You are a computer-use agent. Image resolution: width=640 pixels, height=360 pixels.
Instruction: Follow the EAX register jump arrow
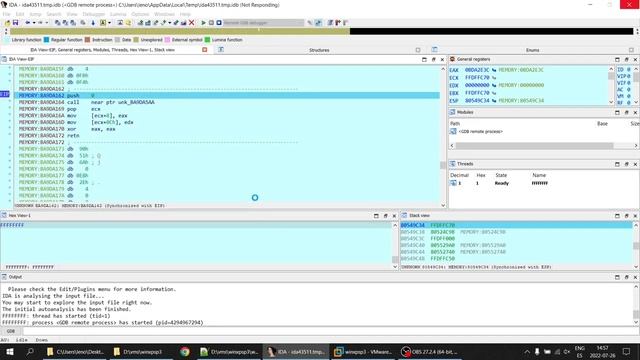494,70
